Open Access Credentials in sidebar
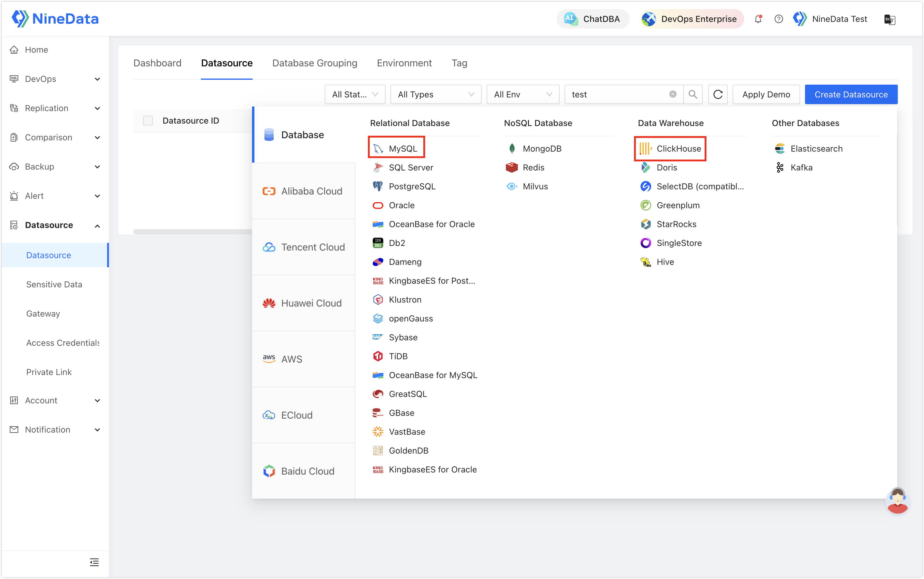 point(63,343)
